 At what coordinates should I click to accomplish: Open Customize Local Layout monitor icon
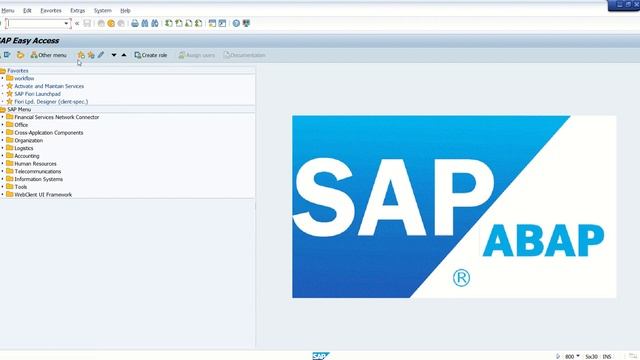pos(246,24)
